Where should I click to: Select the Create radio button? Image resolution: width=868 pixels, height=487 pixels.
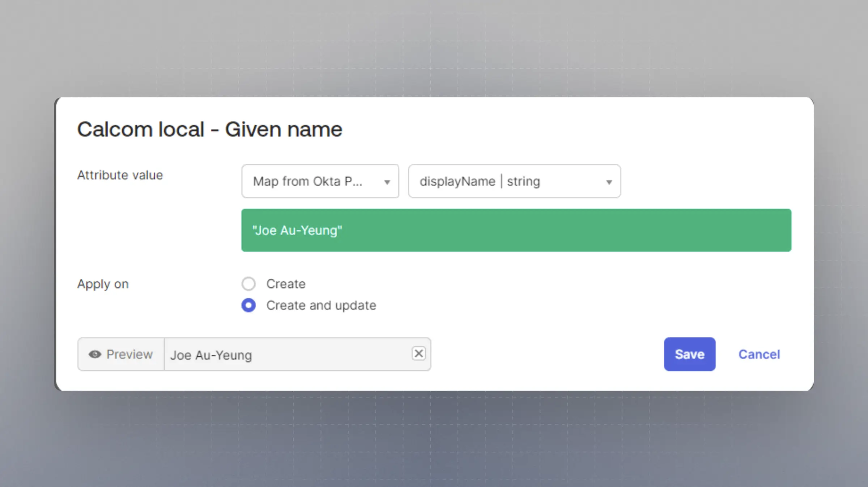249,284
